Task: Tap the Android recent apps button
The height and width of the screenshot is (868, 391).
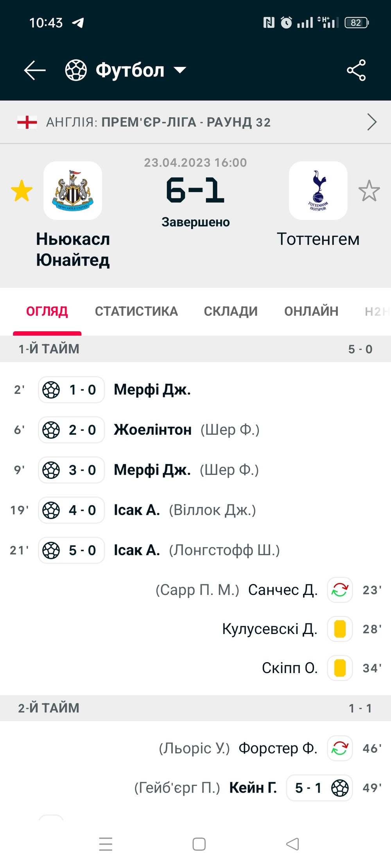Action: click(x=106, y=844)
